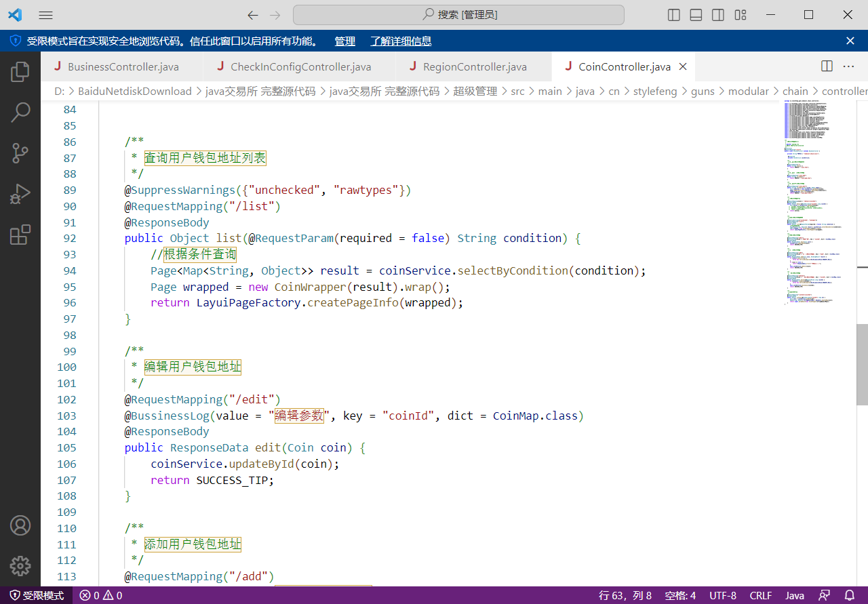Screen dimensions: 868x604
Task: Open Run and Debug view
Action: coord(20,194)
